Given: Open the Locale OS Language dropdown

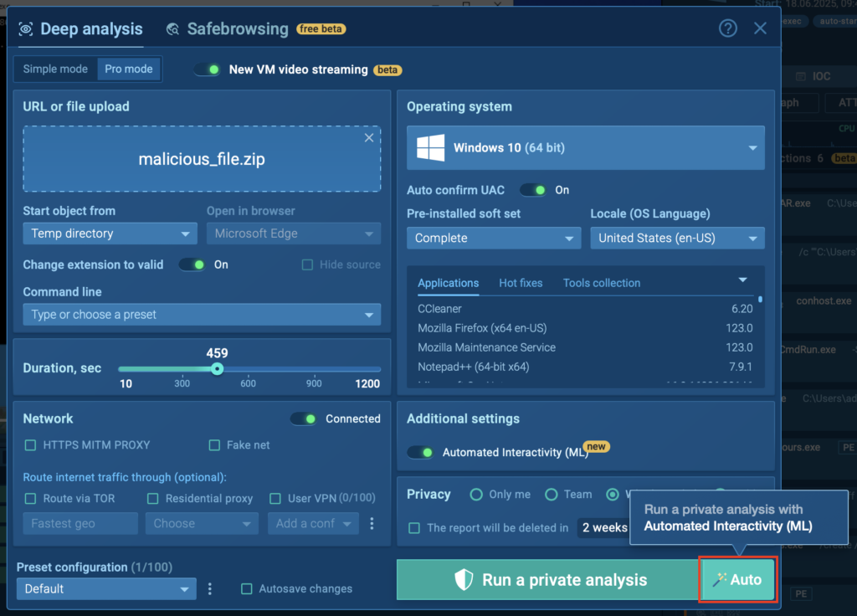Looking at the screenshot, I should 677,238.
